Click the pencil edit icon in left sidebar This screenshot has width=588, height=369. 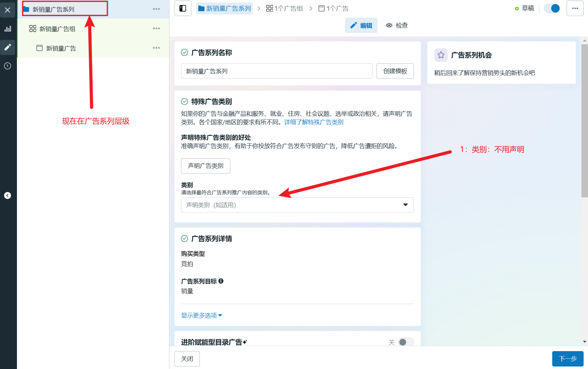point(8,47)
